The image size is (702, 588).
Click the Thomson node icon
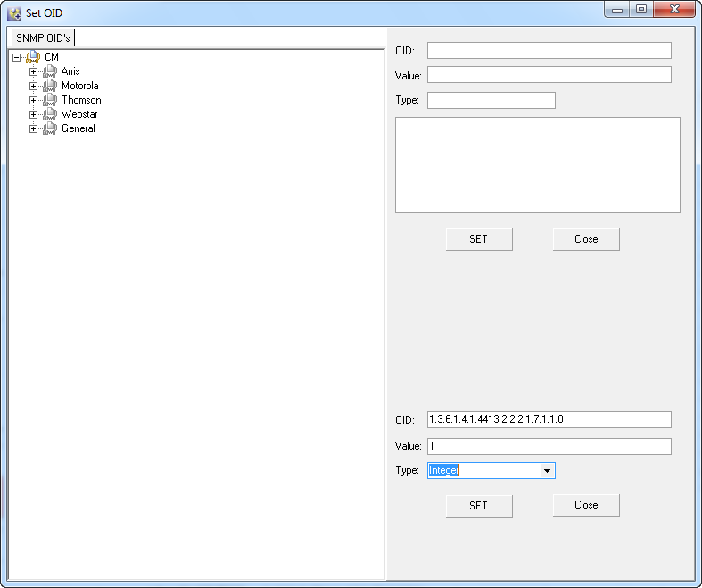pos(50,100)
